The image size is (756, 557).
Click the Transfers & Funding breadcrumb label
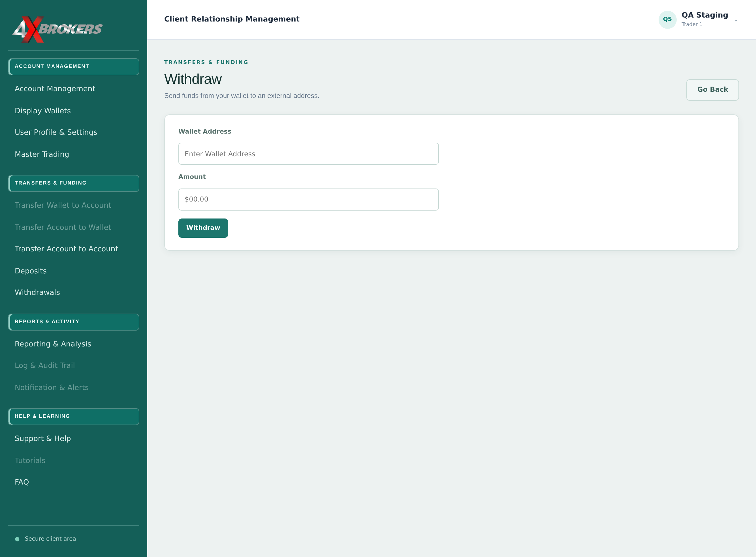[206, 62]
